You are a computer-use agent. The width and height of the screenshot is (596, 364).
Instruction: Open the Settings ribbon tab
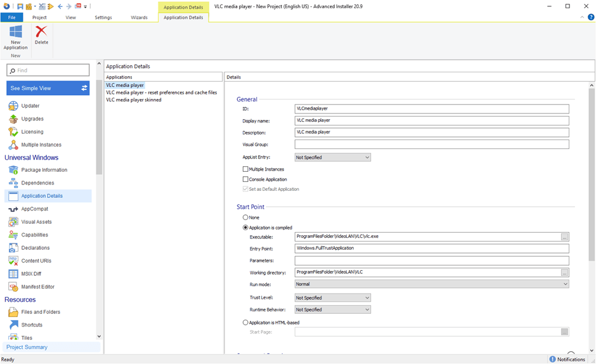[103, 18]
